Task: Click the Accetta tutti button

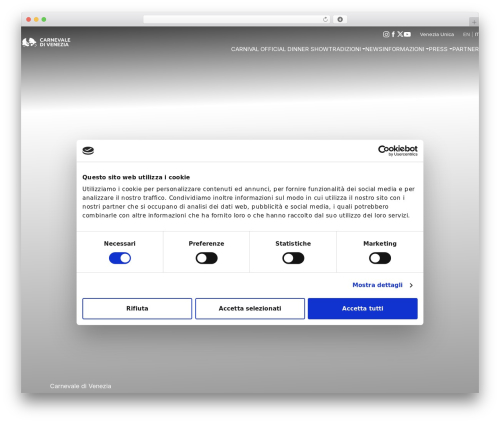Action: [x=363, y=308]
